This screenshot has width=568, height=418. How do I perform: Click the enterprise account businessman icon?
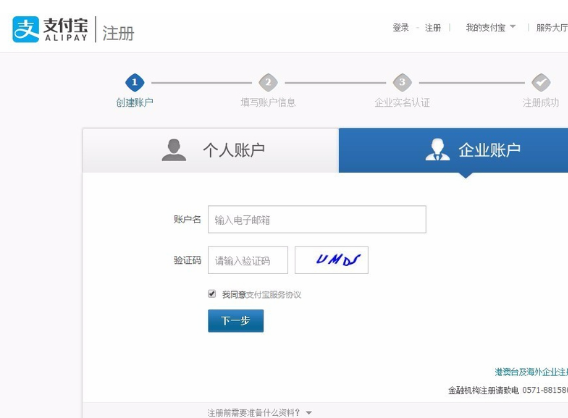pos(438,149)
